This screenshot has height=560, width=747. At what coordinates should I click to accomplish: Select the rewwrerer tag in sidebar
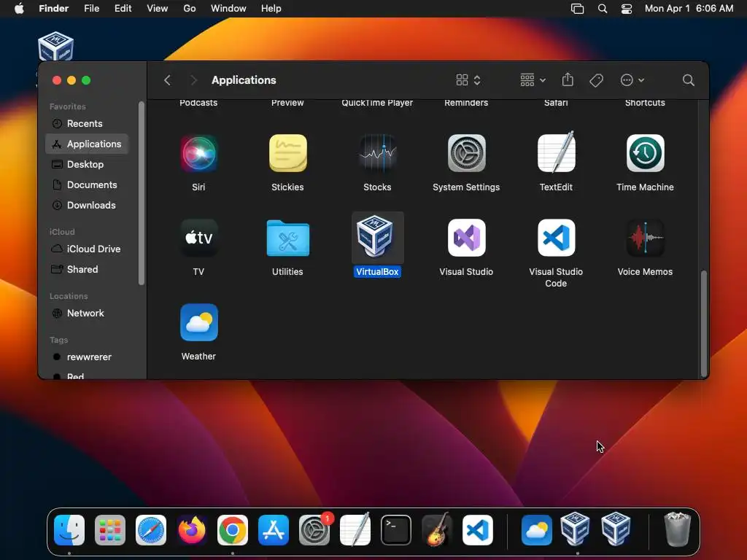click(x=88, y=357)
